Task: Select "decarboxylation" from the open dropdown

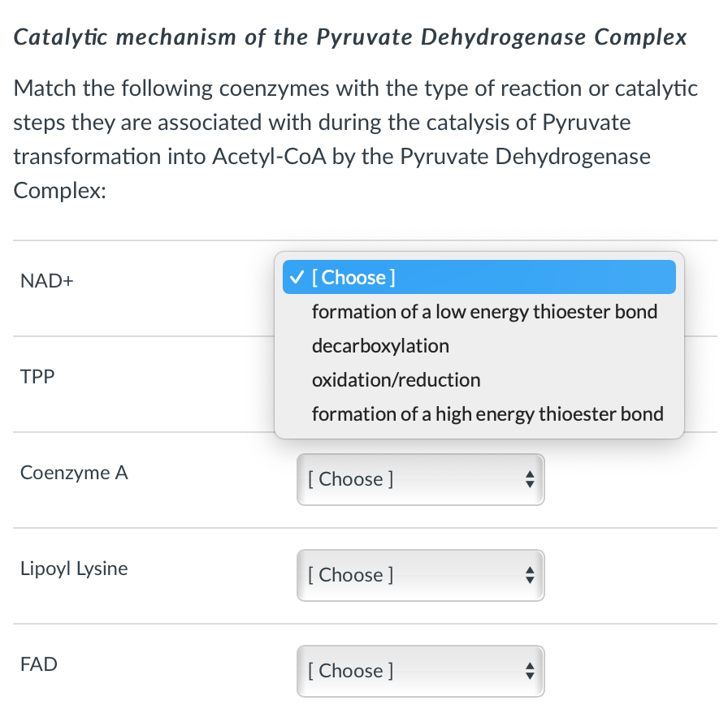Action: pyautogui.click(x=380, y=345)
